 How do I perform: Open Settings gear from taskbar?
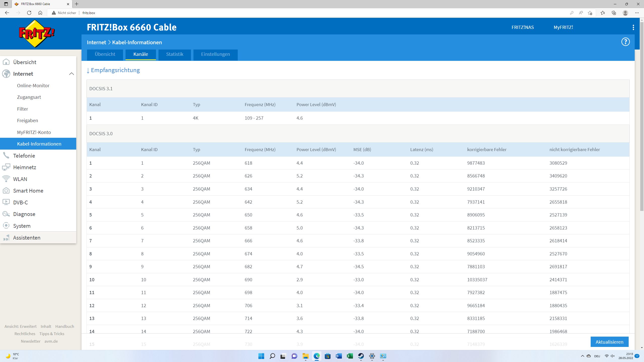tap(372, 356)
